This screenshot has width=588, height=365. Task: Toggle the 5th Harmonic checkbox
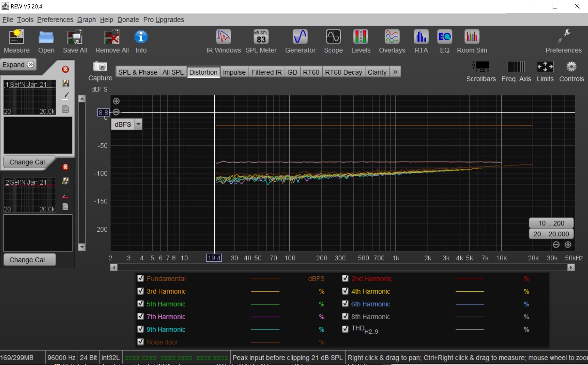click(141, 304)
